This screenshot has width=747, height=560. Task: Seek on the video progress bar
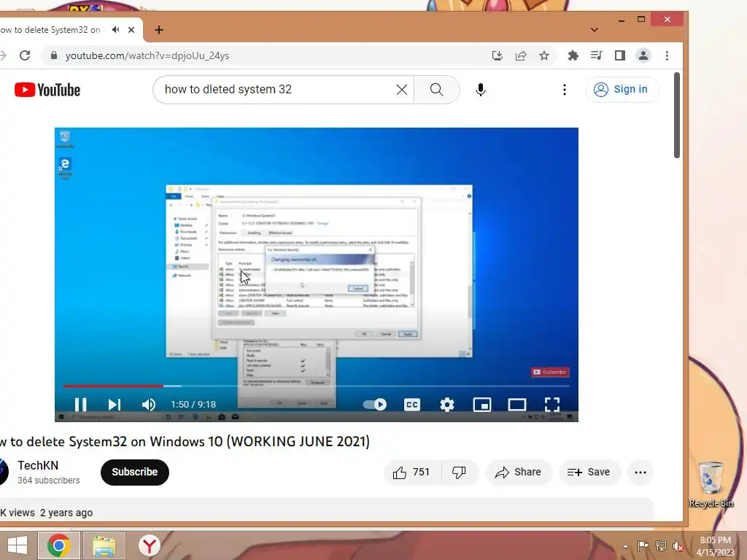click(x=317, y=386)
